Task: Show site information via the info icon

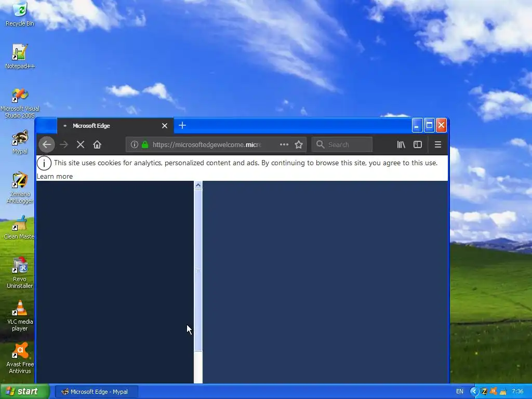Action: (x=135, y=144)
